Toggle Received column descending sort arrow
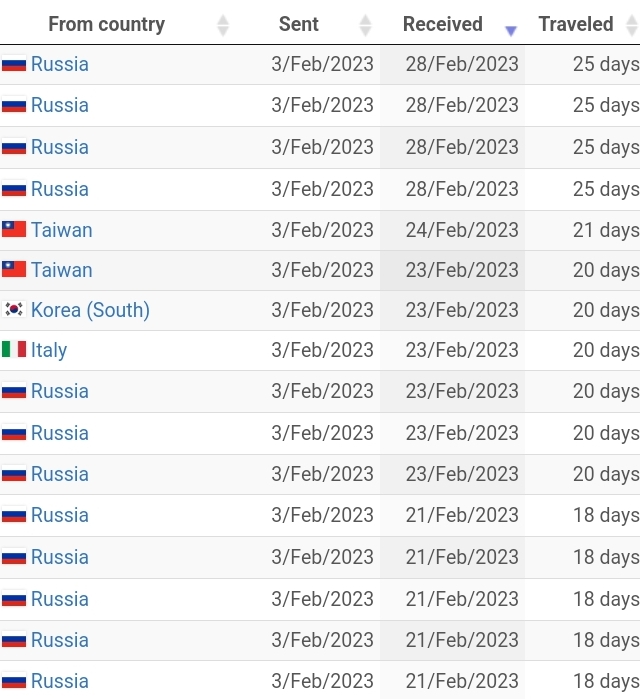The image size is (640, 699). [511, 30]
